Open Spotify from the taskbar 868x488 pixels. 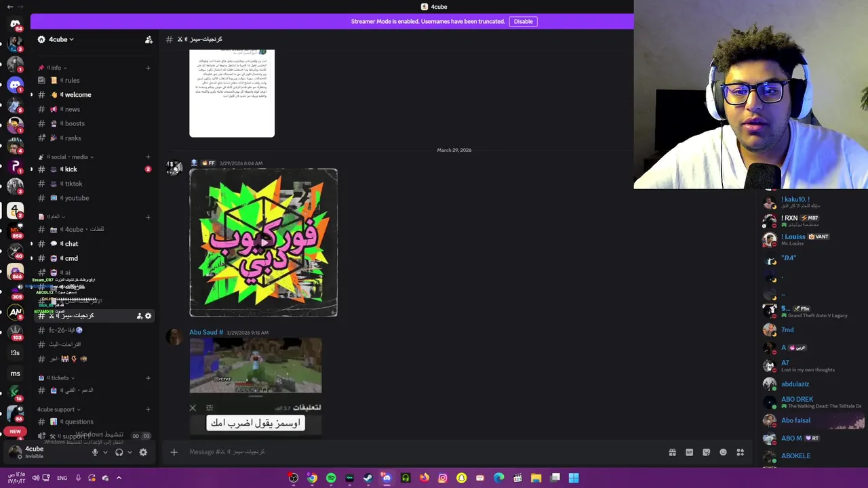[x=330, y=478]
